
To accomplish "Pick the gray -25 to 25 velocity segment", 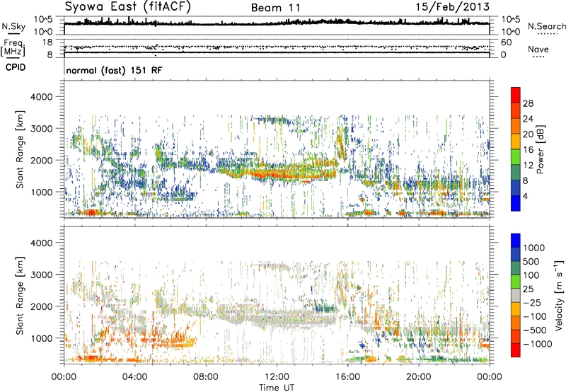I will click(516, 295).
